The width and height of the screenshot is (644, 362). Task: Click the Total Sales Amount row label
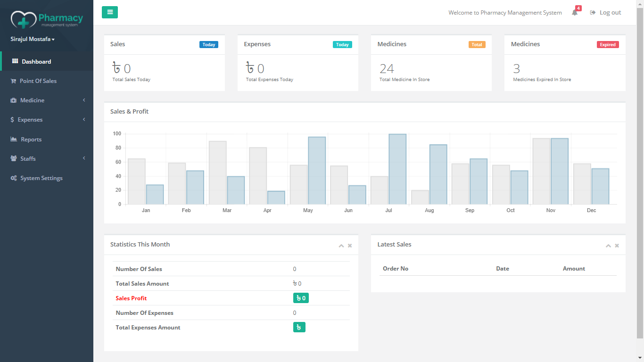tap(142, 284)
